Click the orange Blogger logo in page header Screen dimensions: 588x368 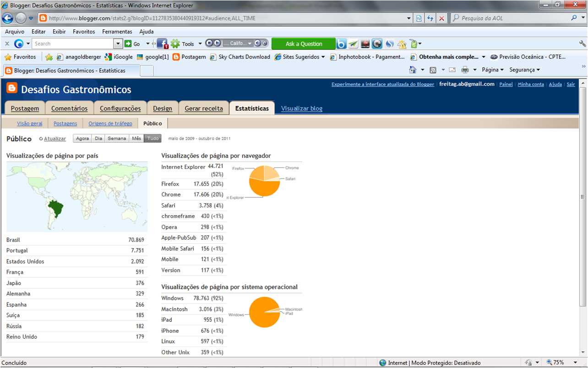click(12, 88)
